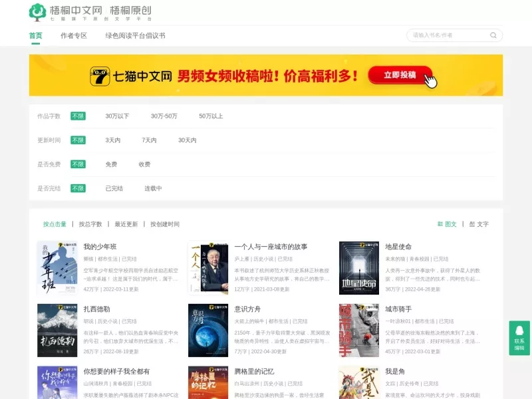Sort books by 按创建时间

pos(165,224)
